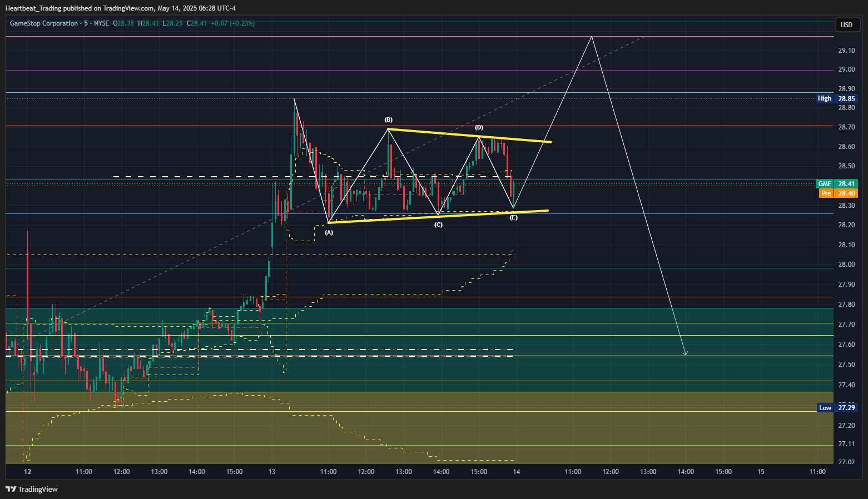868x499 pixels.
Task: Select the upper yellow triangle trendline
Action: pos(469,136)
